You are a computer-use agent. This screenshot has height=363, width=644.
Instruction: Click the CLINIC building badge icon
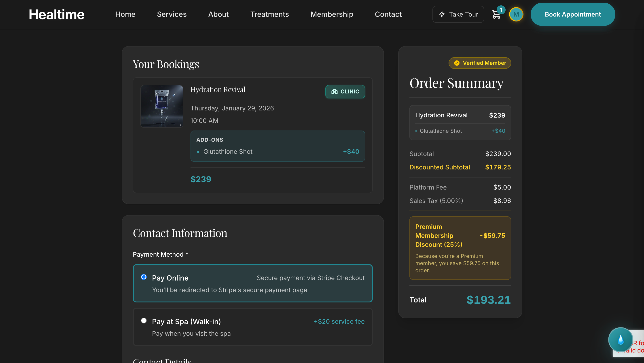click(x=335, y=91)
